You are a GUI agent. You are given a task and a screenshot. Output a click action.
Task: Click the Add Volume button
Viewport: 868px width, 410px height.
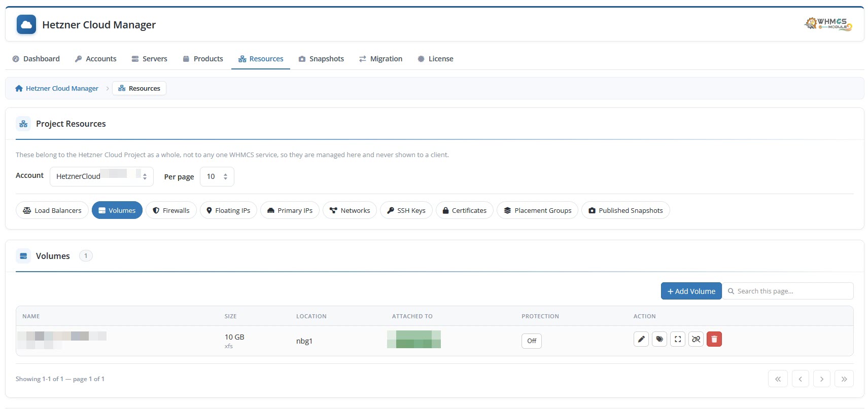click(691, 291)
